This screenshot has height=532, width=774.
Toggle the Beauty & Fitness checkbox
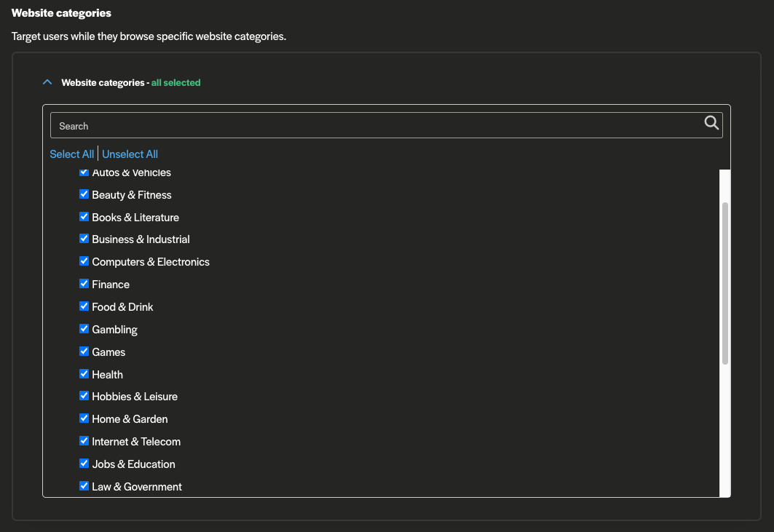[84, 194]
